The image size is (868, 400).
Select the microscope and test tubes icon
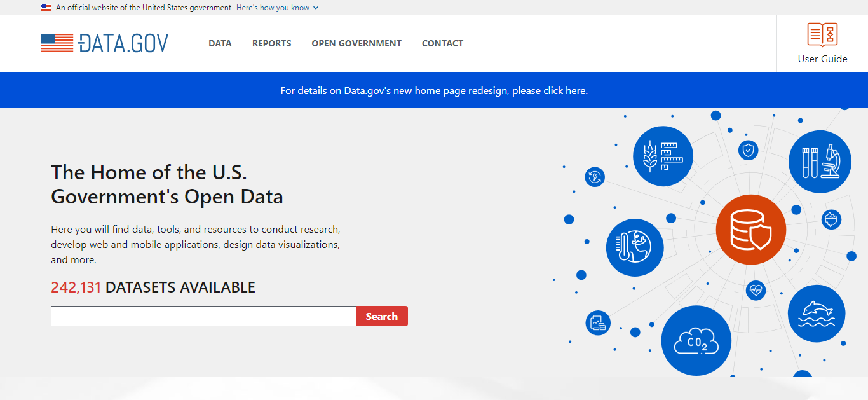coord(819,162)
